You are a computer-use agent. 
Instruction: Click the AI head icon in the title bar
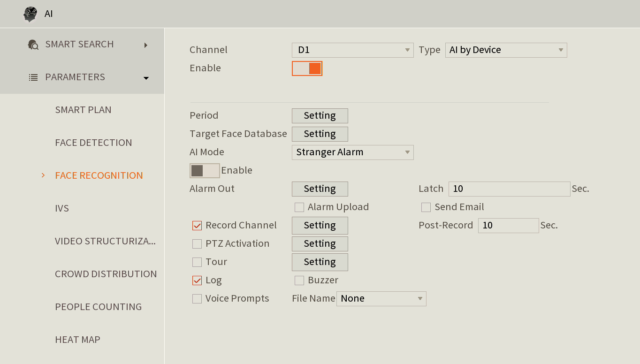(x=30, y=14)
